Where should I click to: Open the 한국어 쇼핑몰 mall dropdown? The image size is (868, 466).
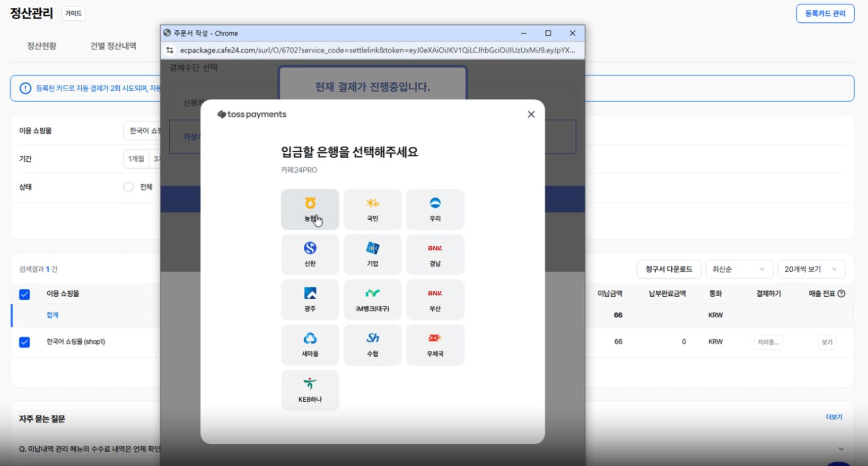[x=142, y=131]
